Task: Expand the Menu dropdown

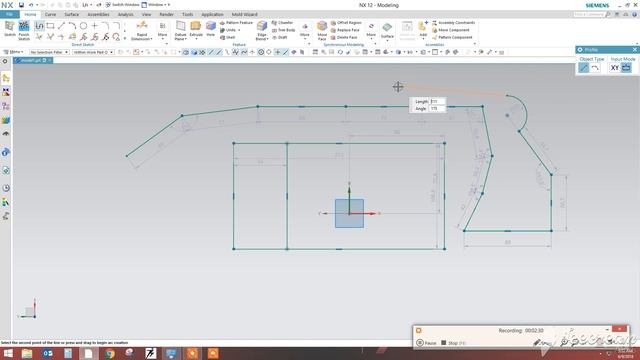Action: pos(13,52)
